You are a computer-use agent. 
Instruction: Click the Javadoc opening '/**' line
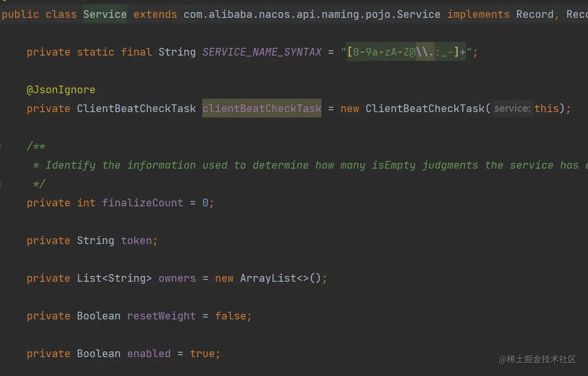(36, 146)
